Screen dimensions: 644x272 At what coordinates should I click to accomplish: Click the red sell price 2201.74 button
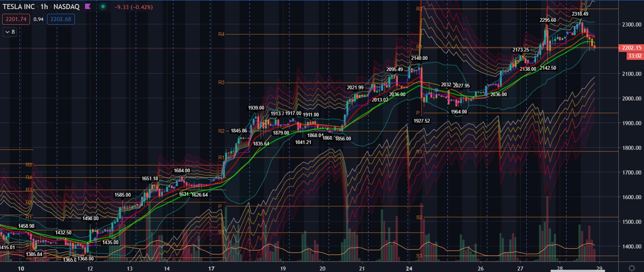click(16, 19)
